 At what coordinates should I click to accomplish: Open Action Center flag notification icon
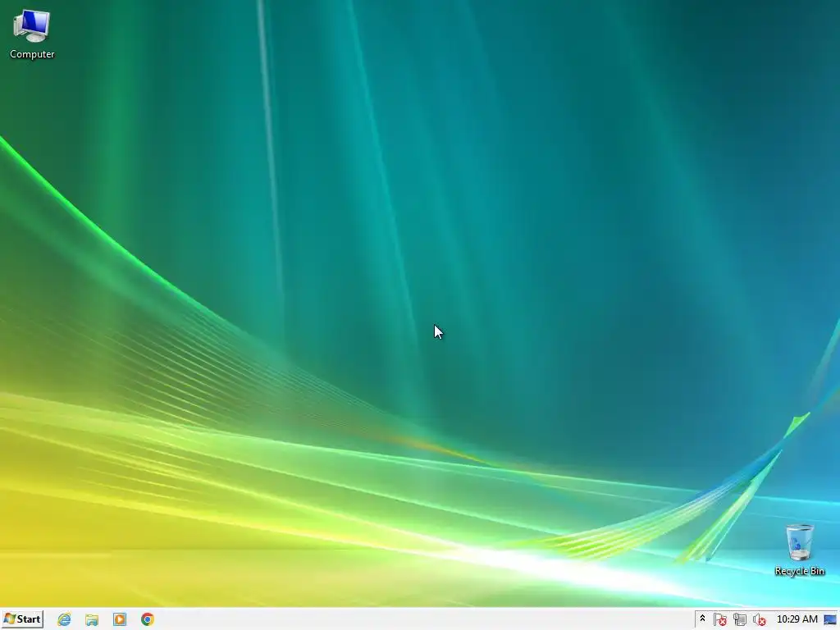click(720, 619)
